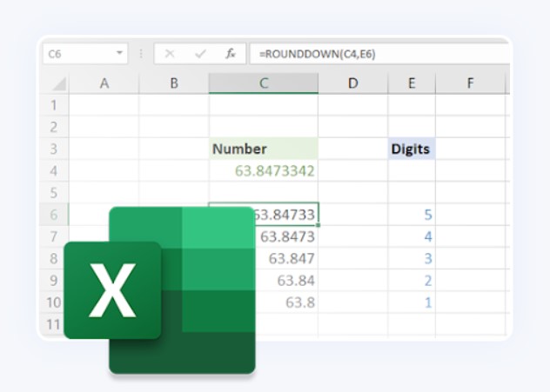Viewport: 550px width, 392px height.
Task: Select row 3 header
Action: tap(54, 149)
